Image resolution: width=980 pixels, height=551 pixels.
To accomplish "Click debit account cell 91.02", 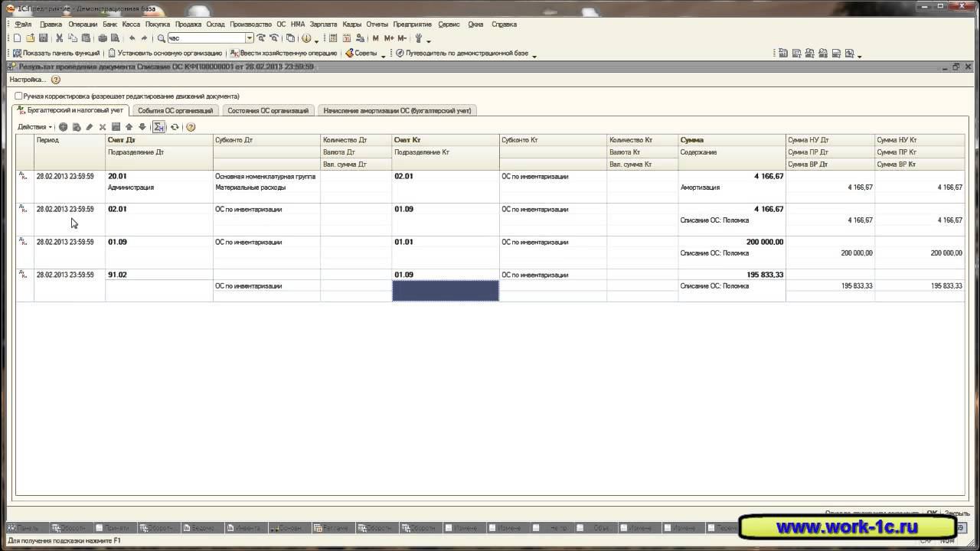I will [x=159, y=275].
